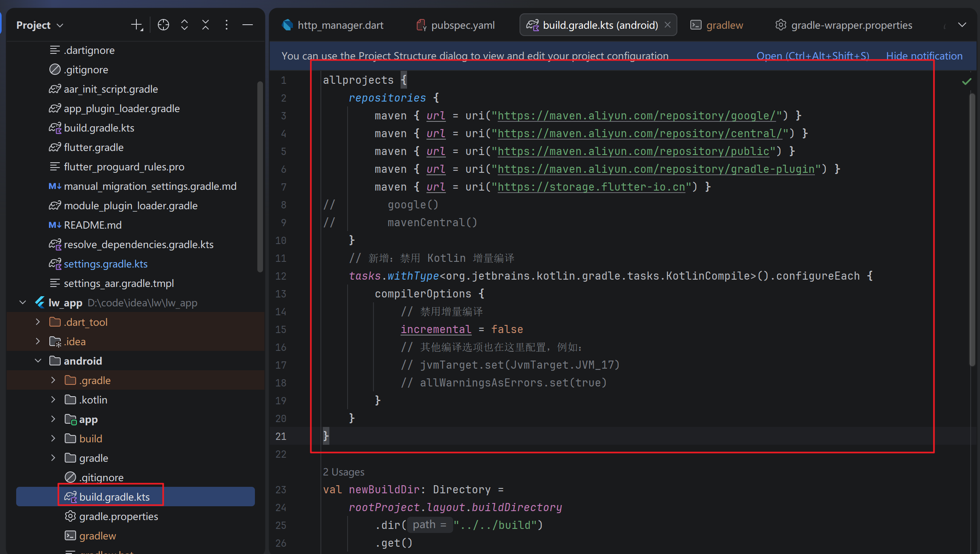Image resolution: width=980 pixels, height=554 pixels.
Task: Select settings.gradle.kts in project tree
Action: pyautogui.click(x=105, y=264)
